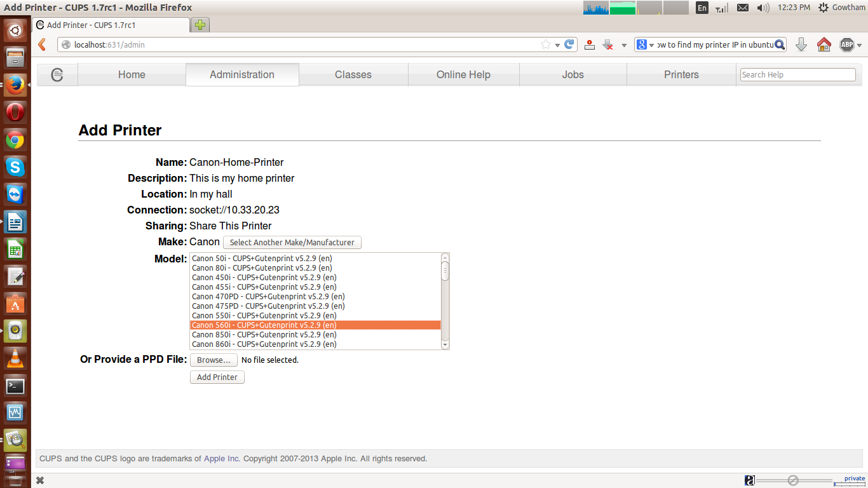This screenshot has height=488, width=868.
Task: Follow the Apple Inc. trademark link
Action: (222, 458)
